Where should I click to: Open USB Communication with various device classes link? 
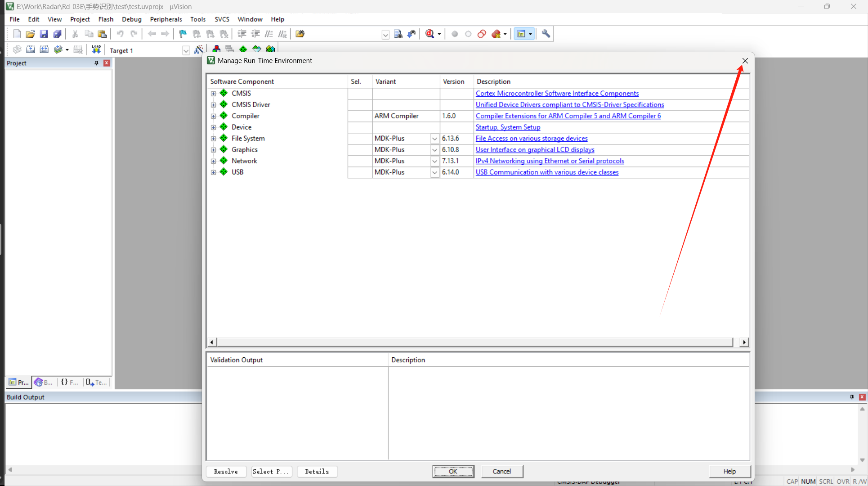coord(547,172)
